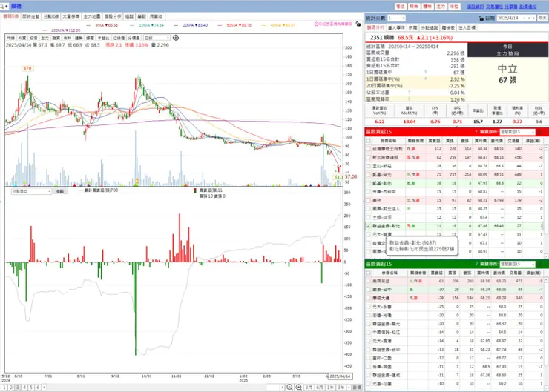Click the arrow after page 6

pyautogui.click(x=44, y=387)
